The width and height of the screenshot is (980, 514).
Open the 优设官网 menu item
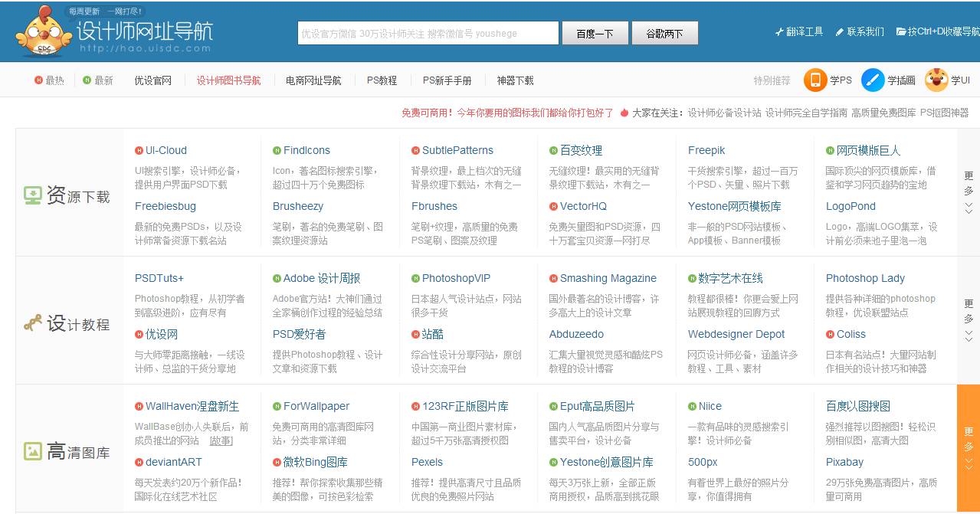153,80
